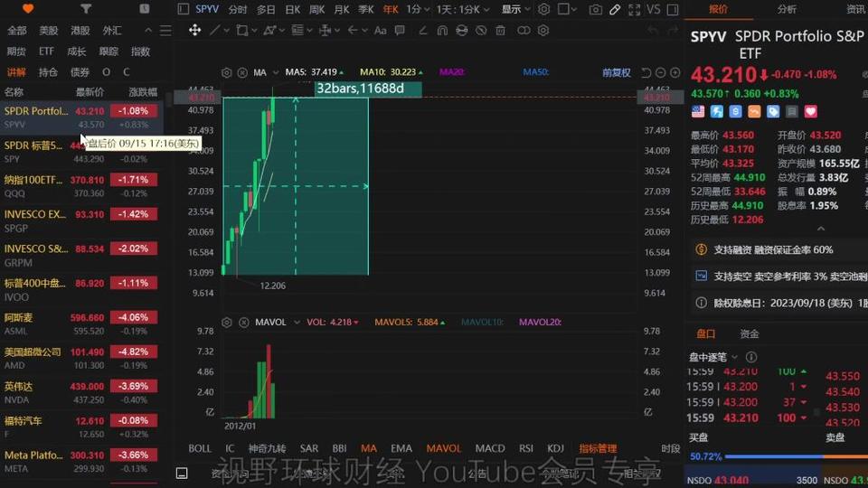
Task: Click the watchlist vertical scrollbar
Action: pyautogui.click(x=168, y=99)
